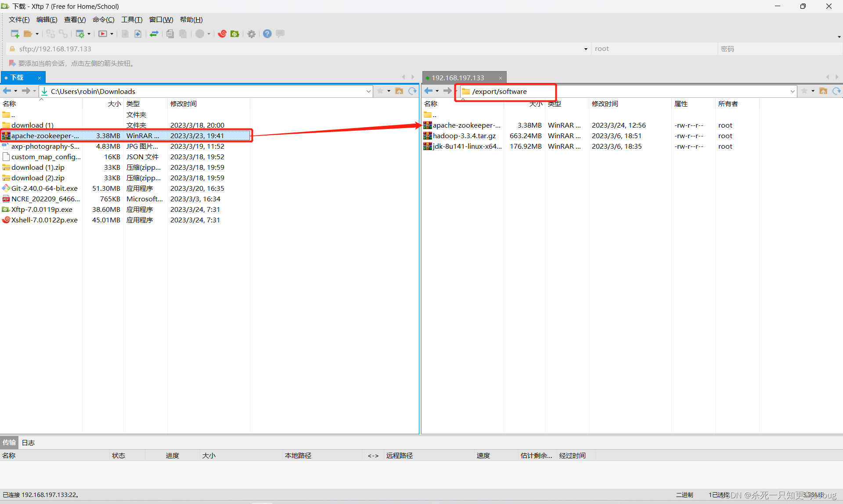Open Help via blue question mark icon
This screenshot has height=504, width=843.
[x=267, y=34]
